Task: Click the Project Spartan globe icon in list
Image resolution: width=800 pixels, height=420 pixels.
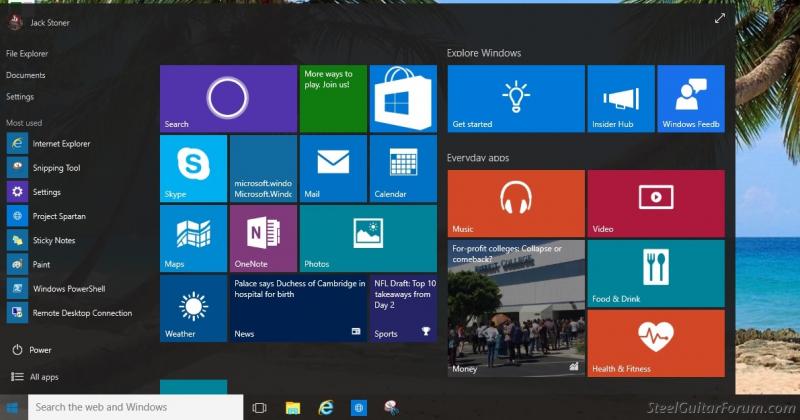Action: pyautogui.click(x=17, y=216)
